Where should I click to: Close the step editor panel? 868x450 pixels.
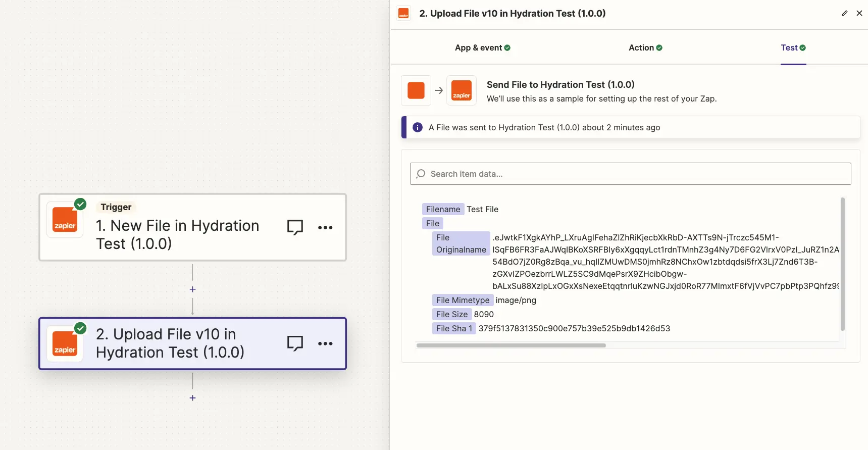click(859, 13)
